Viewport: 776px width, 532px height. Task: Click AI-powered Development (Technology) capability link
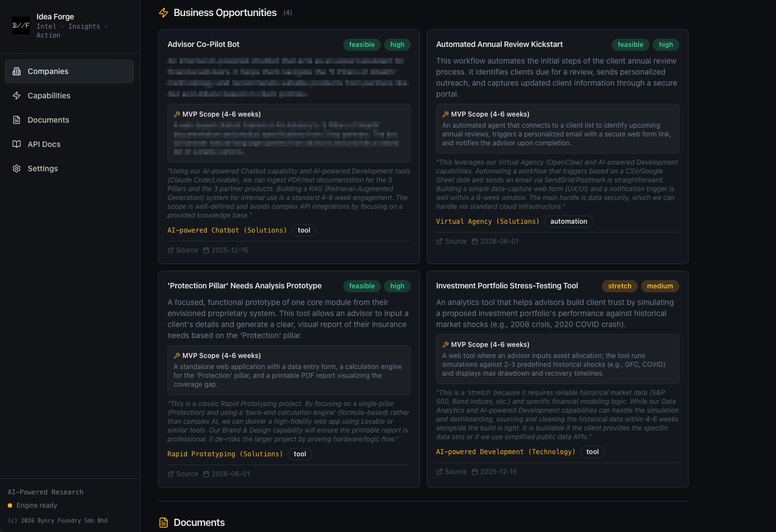coord(506,452)
